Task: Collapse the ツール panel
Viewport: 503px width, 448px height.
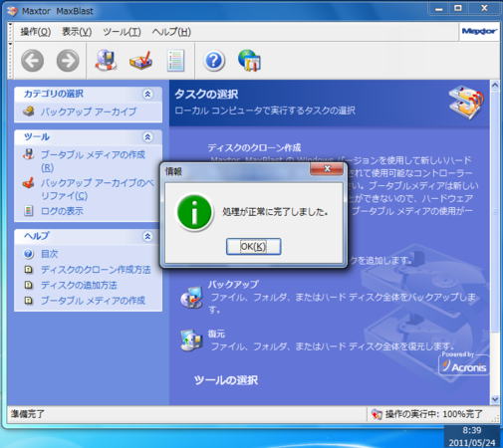Action: click(147, 137)
